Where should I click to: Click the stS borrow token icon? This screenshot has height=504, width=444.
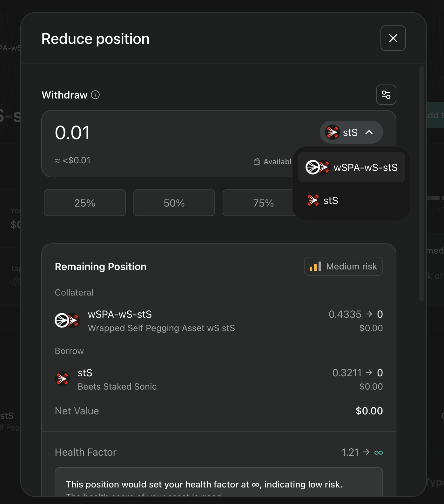pos(62,379)
